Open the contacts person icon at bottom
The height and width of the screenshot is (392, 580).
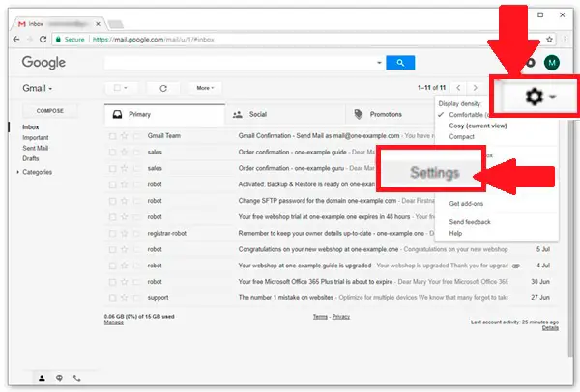coord(42,378)
